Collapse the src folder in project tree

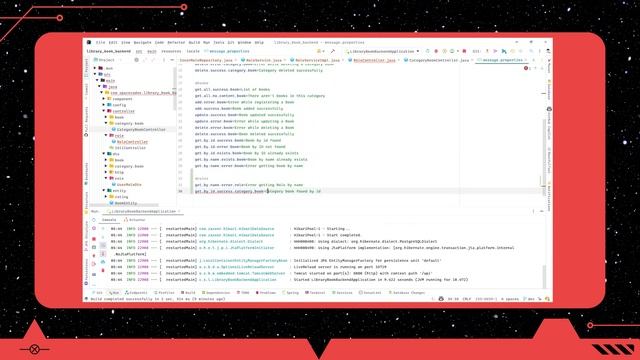pyautogui.click(x=95, y=75)
